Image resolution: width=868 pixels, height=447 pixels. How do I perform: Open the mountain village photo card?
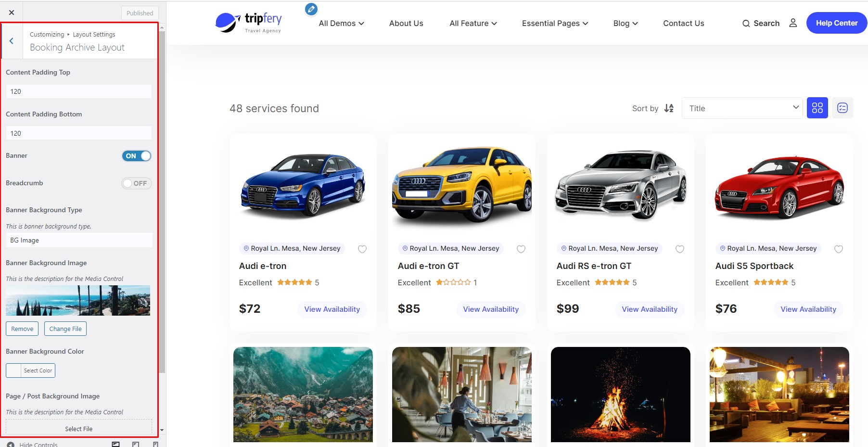click(303, 395)
